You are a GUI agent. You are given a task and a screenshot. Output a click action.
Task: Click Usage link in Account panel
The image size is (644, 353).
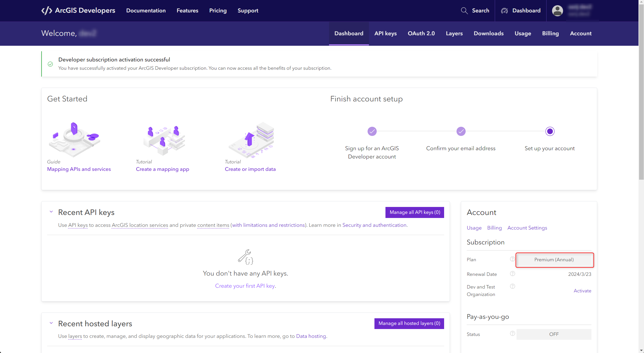click(x=474, y=228)
